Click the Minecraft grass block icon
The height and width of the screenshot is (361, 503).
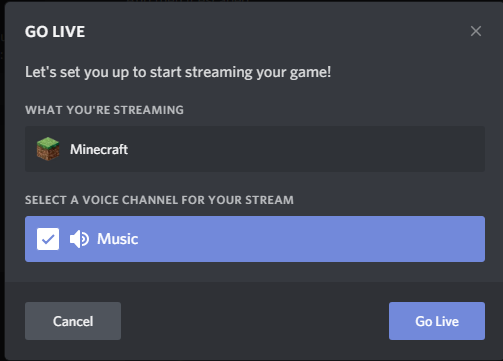click(48, 149)
